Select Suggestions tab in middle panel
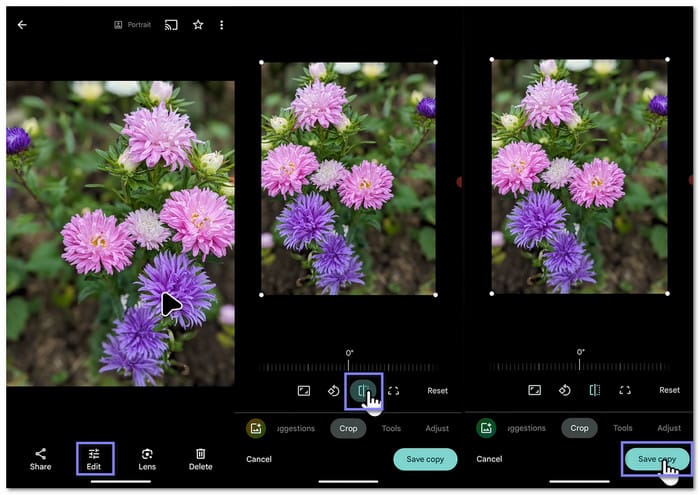 click(x=296, y=428)
